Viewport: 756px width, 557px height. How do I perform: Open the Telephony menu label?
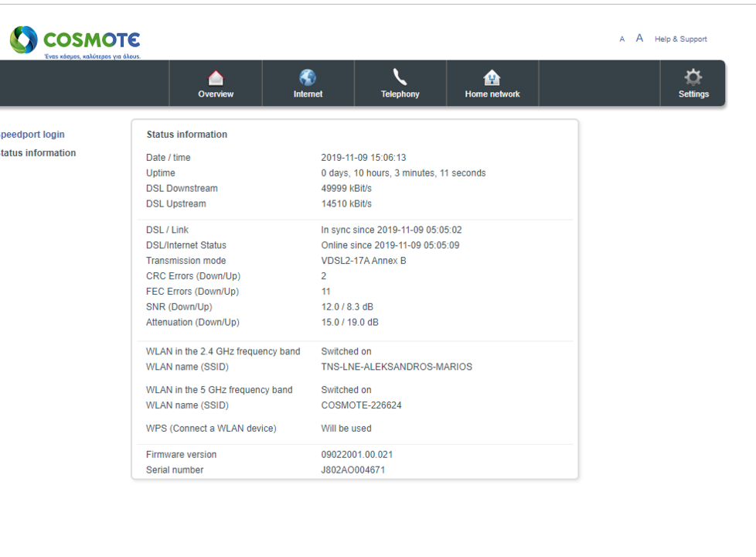click(400, 94)
